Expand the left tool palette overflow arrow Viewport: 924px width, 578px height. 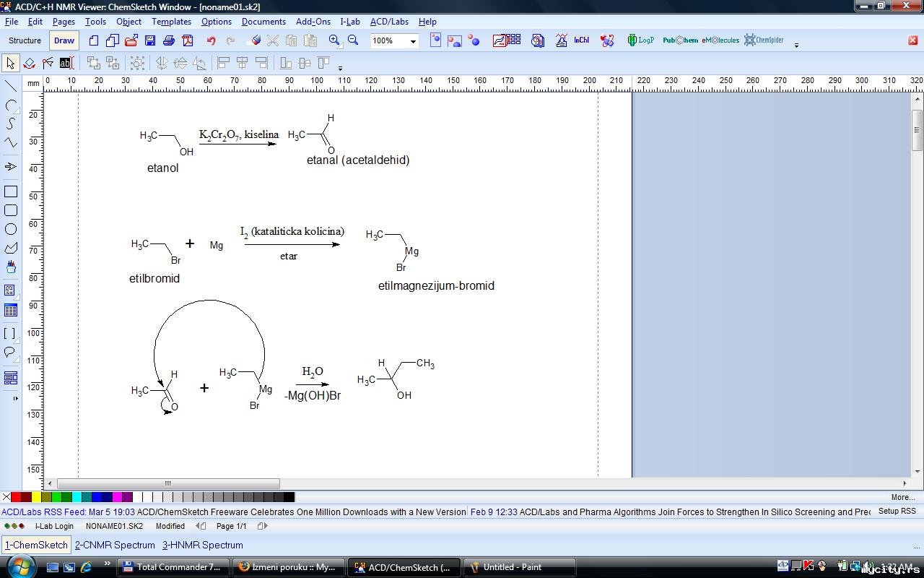pyautogui.click(x=15, y=398)
